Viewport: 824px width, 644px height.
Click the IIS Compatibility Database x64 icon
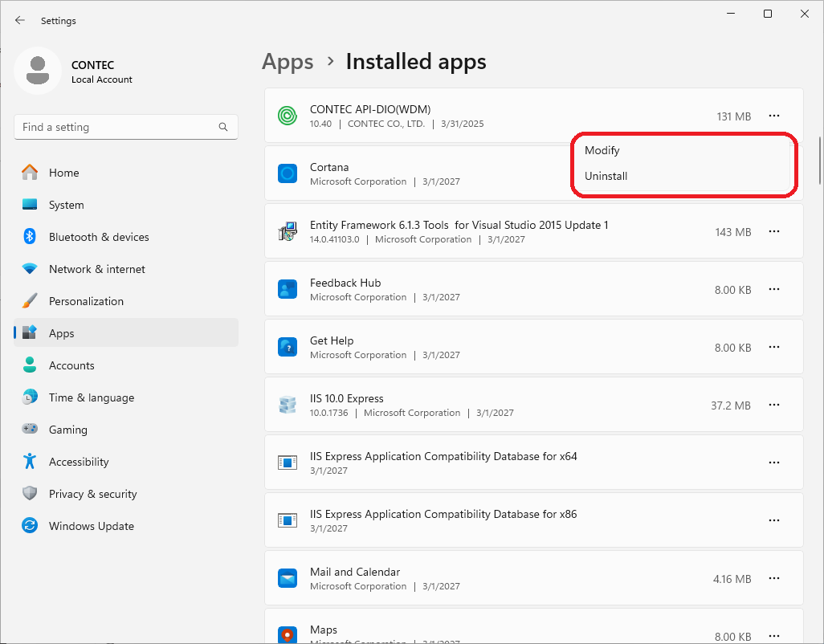(x=288, y=463)
